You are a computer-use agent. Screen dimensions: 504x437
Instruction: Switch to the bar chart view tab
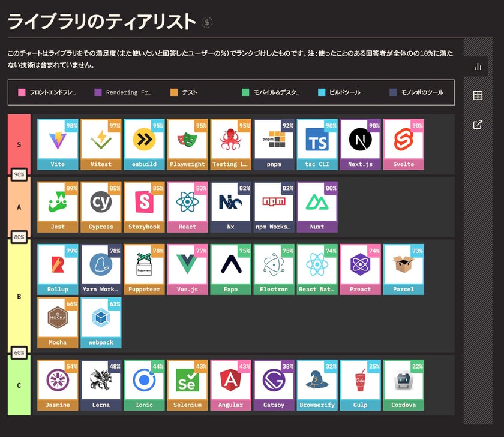pos(478,67)
